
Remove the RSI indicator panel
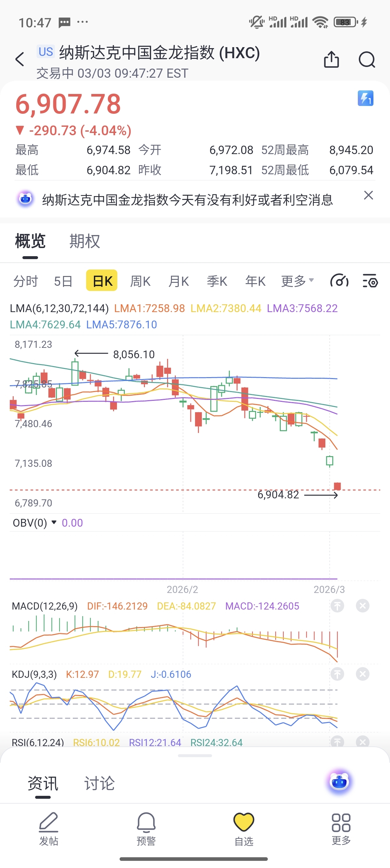tap(363, 741)
